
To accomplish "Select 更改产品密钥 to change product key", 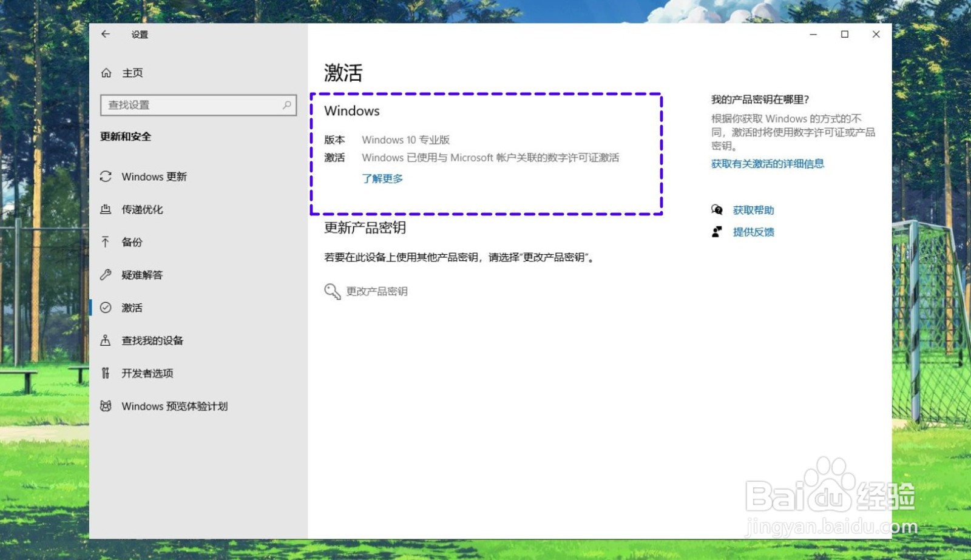I will pyautogui.click(x=377, y=291).
